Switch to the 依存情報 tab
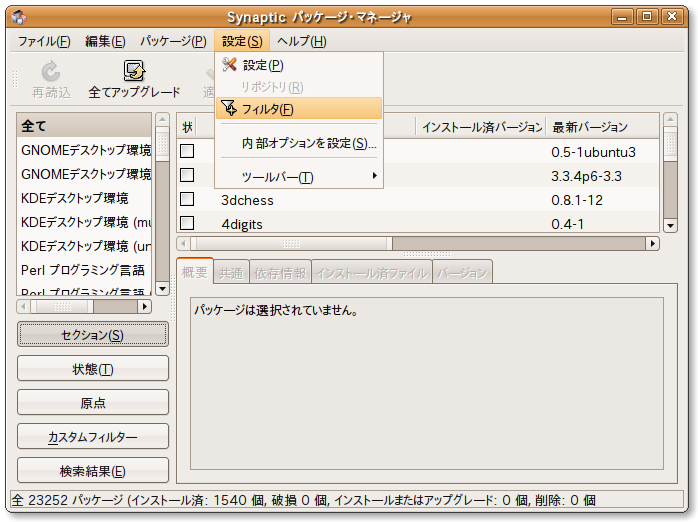The height and width of the screenshot is (522, 698). (x=280, y=273)
